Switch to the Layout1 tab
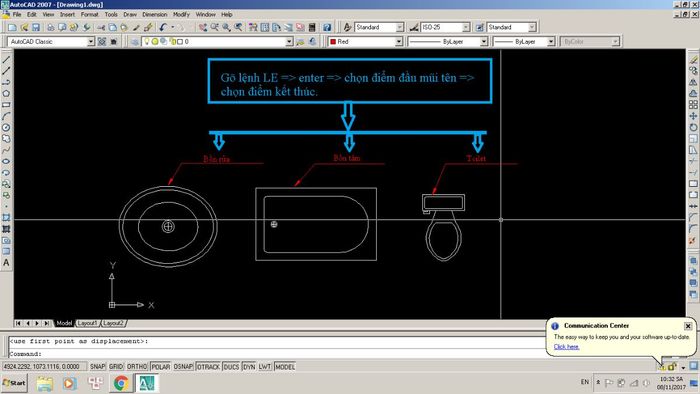The width and height of the screenshot is (700, 394). pyautogui.click(x=87, y=323)
